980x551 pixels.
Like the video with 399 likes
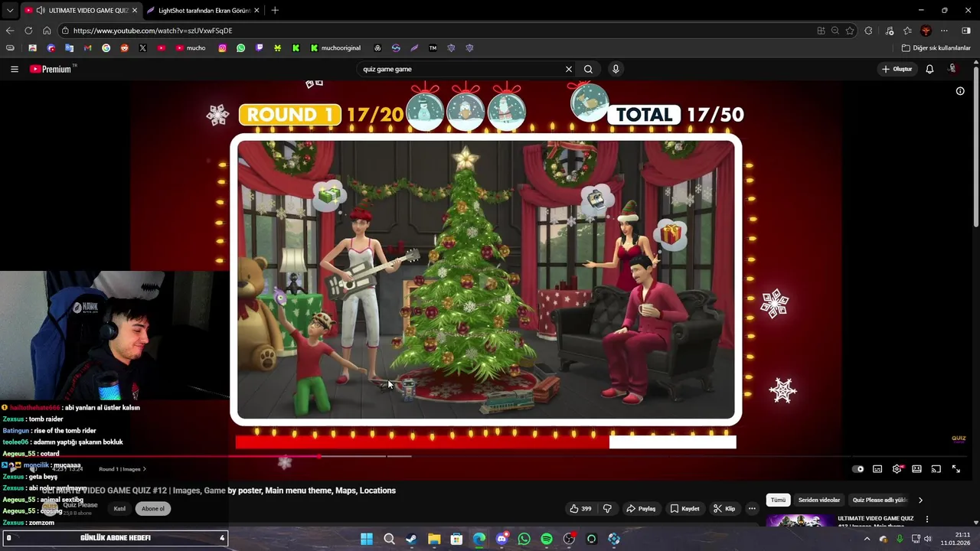580,508
